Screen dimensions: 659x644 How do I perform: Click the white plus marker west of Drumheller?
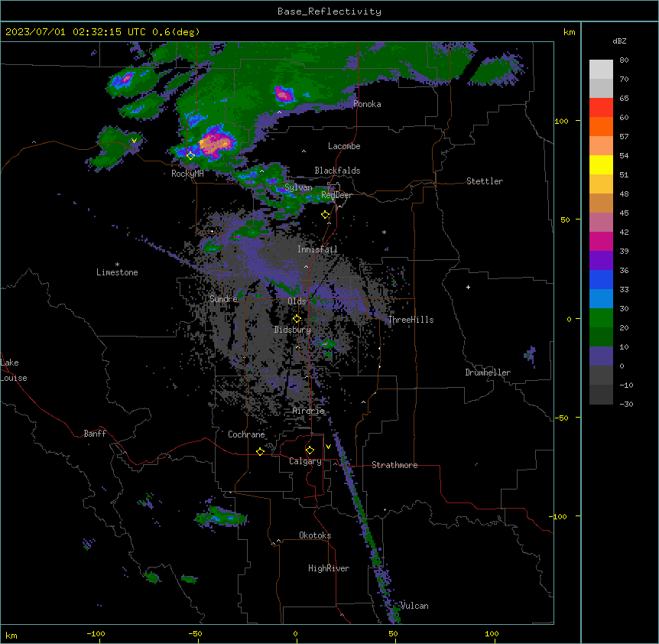coord(468,287)
